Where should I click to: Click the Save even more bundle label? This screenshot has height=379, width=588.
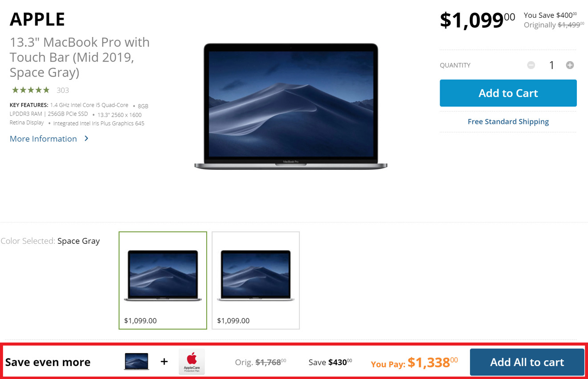click(x=48, y=362)
